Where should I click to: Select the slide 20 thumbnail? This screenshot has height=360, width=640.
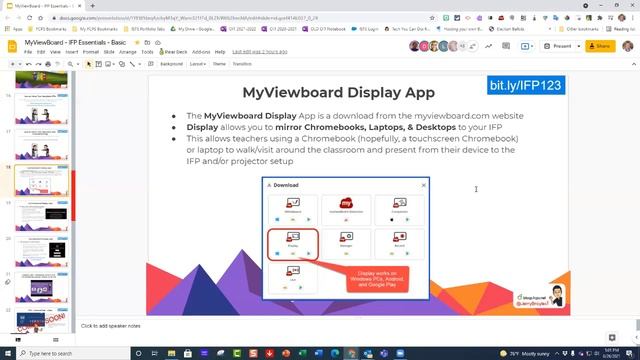coord(41,252)
